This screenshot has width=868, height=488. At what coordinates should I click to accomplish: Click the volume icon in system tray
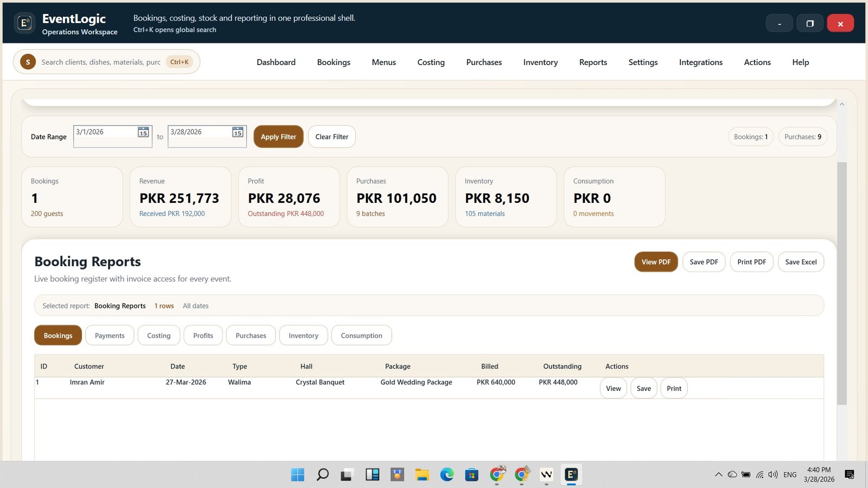pos(773,475)
